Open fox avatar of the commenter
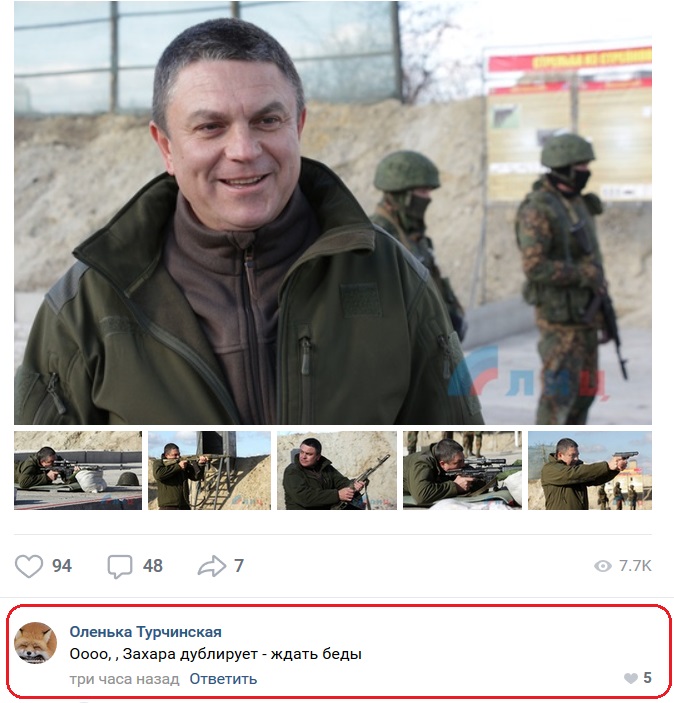The height and width of the screenshot is (703, 674). (36, 643)
